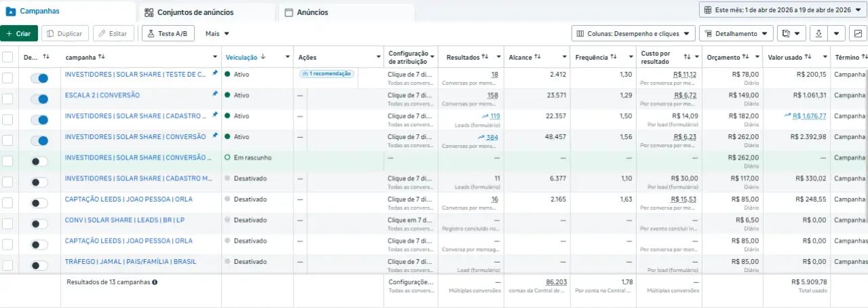Click the Em rascunho status text
The height and width of the screenshot is (308, 868).
click(252, 157)
